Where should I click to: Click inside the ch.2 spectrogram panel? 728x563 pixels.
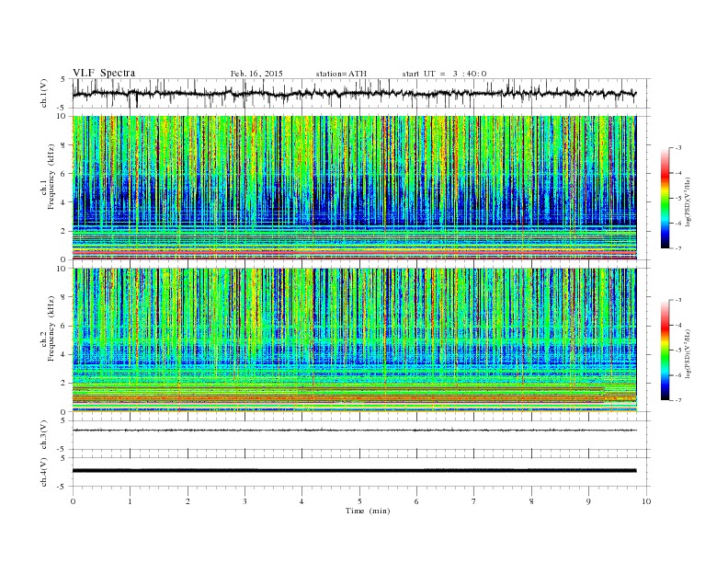[x=354, y=340]
